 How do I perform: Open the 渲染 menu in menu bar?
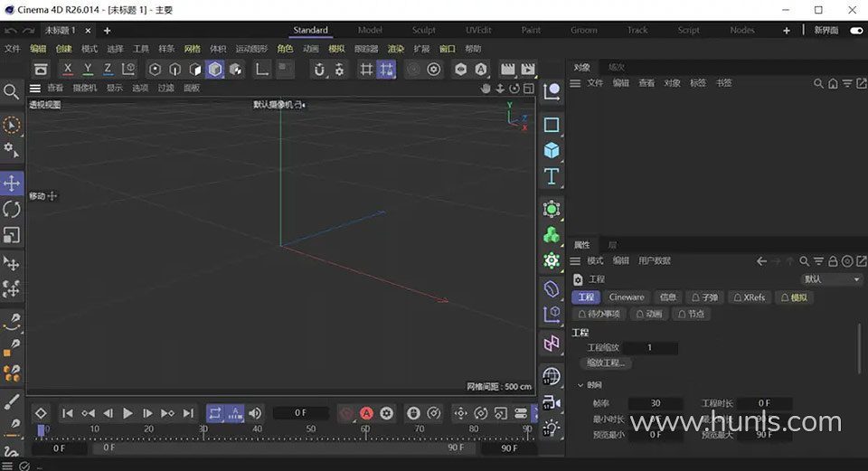pyautogui.click(x=396, y=49)
